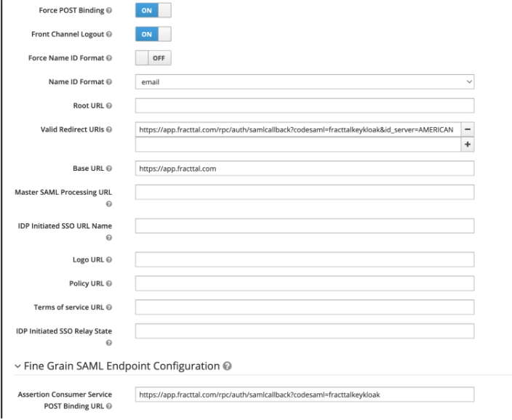Click the Policy URL help icon

click(109, 283)
